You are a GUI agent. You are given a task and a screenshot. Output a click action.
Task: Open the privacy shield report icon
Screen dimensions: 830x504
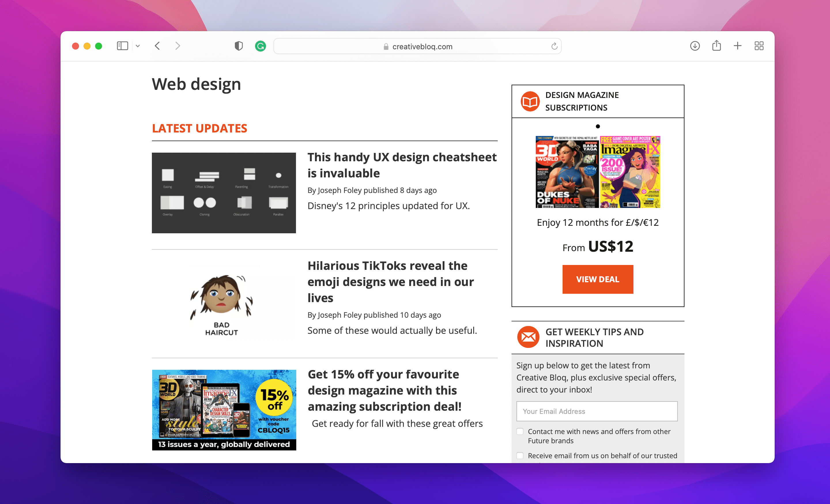[x=239, y=46]
